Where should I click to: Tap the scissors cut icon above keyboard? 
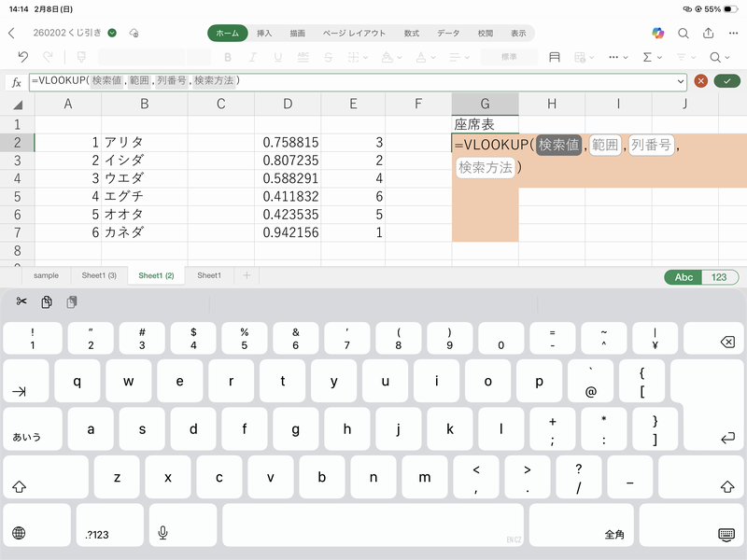[x=21, y=301]
